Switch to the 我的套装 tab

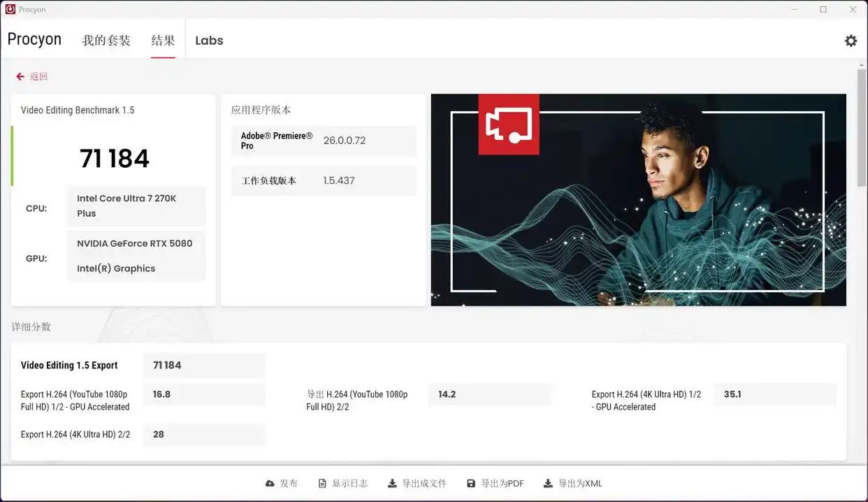tap(106, 40)
